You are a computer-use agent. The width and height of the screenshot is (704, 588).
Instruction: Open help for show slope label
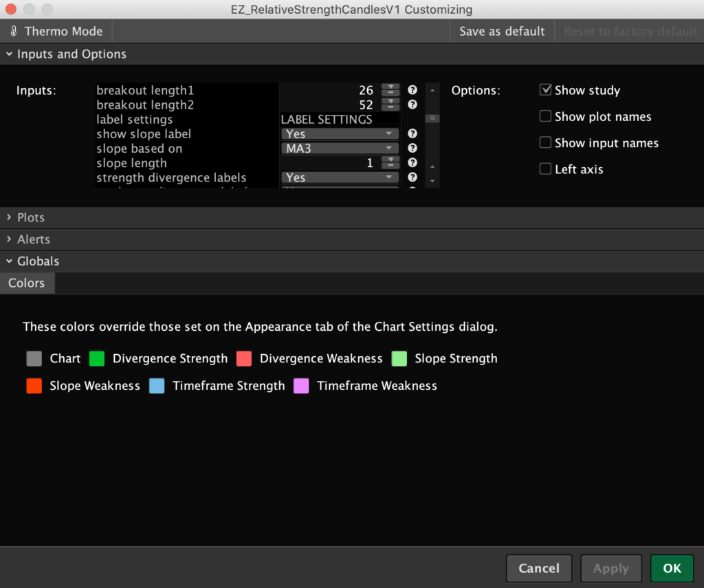pyautogui.click(x=412, y=133)
